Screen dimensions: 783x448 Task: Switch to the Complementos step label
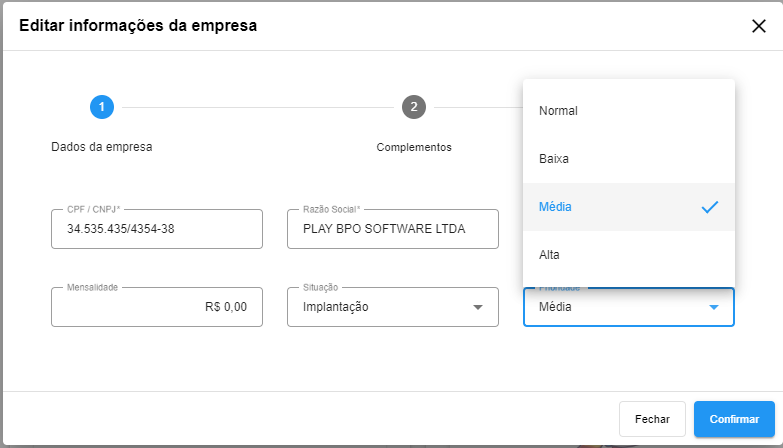(x=414, y=147)
